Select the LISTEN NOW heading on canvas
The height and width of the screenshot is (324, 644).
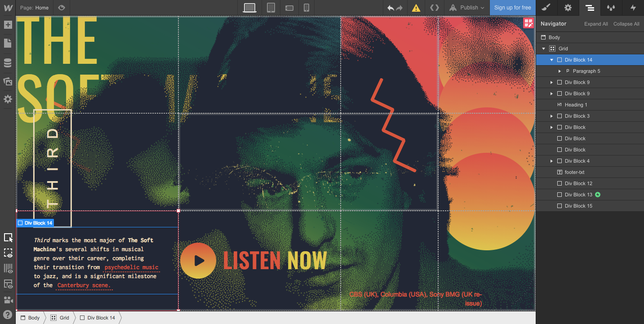[275, 260]
